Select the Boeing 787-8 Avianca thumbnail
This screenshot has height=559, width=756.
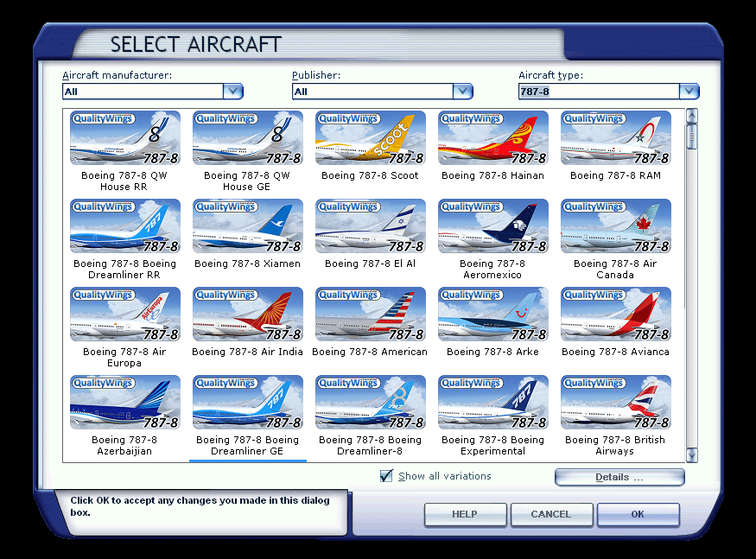(615, 314)
